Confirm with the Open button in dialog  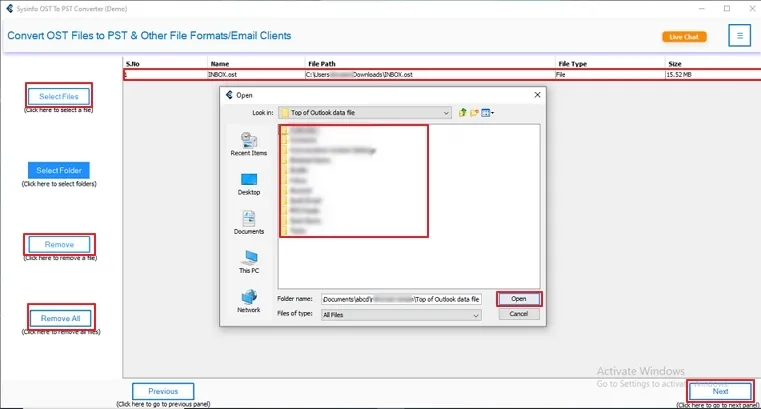pos(518,299)
